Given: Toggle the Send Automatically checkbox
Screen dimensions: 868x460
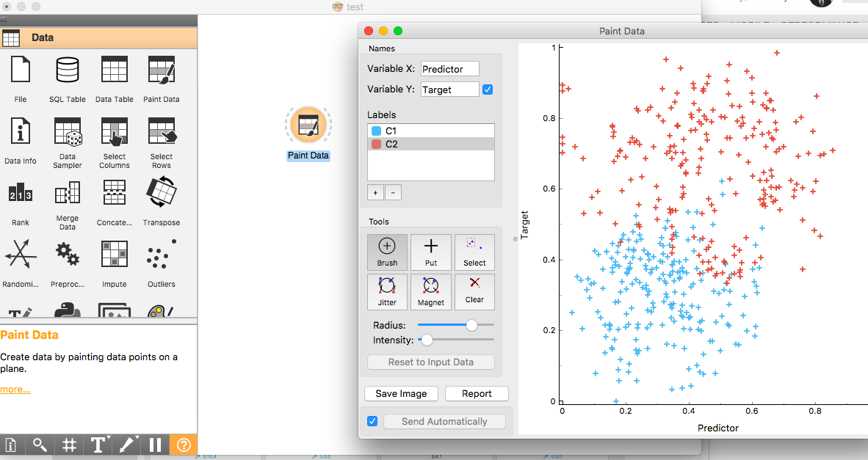Looking at the screenshot, I should pos(372,421).
